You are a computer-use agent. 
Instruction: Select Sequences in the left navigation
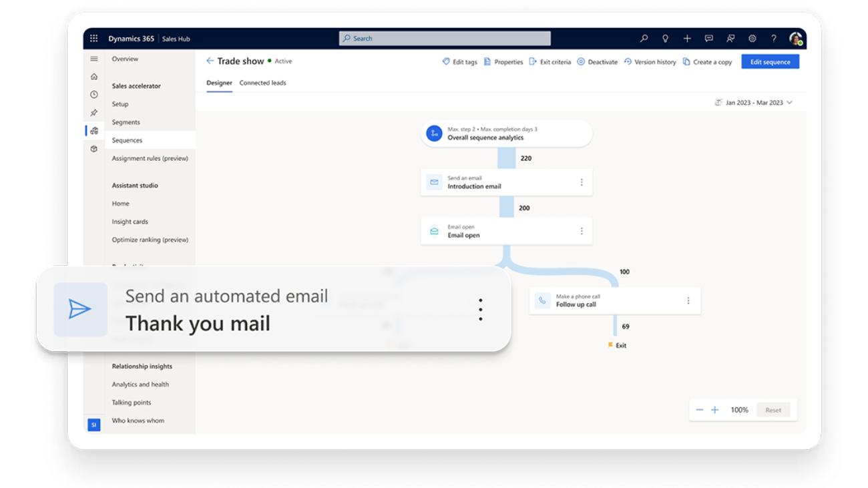(x=127, y=140)
